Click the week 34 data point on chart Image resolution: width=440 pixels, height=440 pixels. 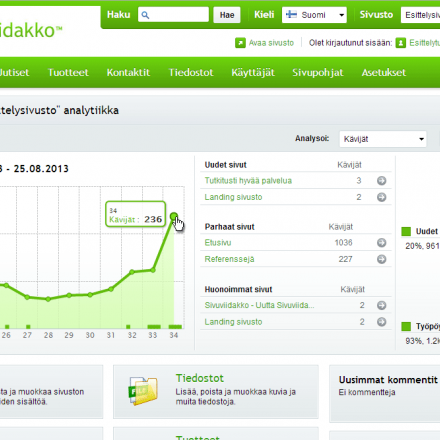(x=174, y=216)
